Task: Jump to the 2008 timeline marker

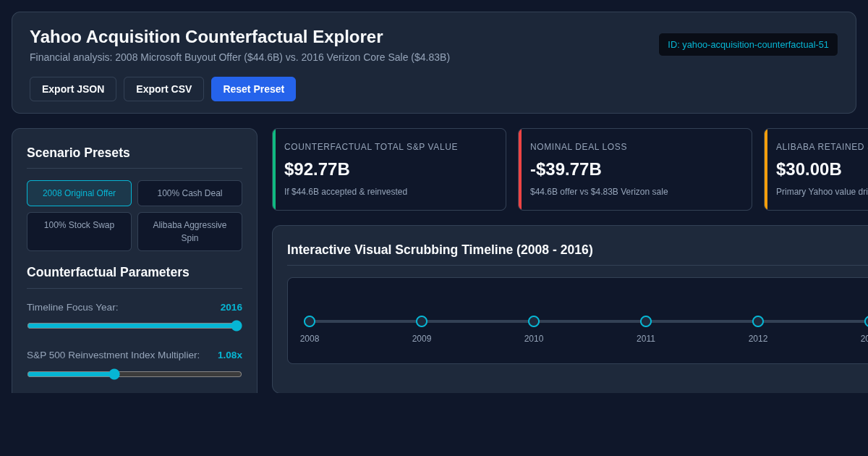Action: point(310,321)
